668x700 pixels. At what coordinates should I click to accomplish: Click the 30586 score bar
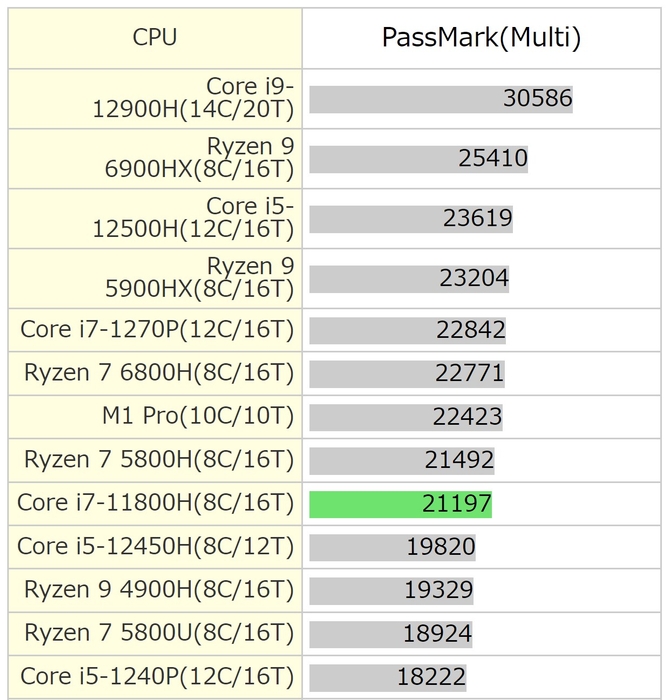[x=441, y=99]
